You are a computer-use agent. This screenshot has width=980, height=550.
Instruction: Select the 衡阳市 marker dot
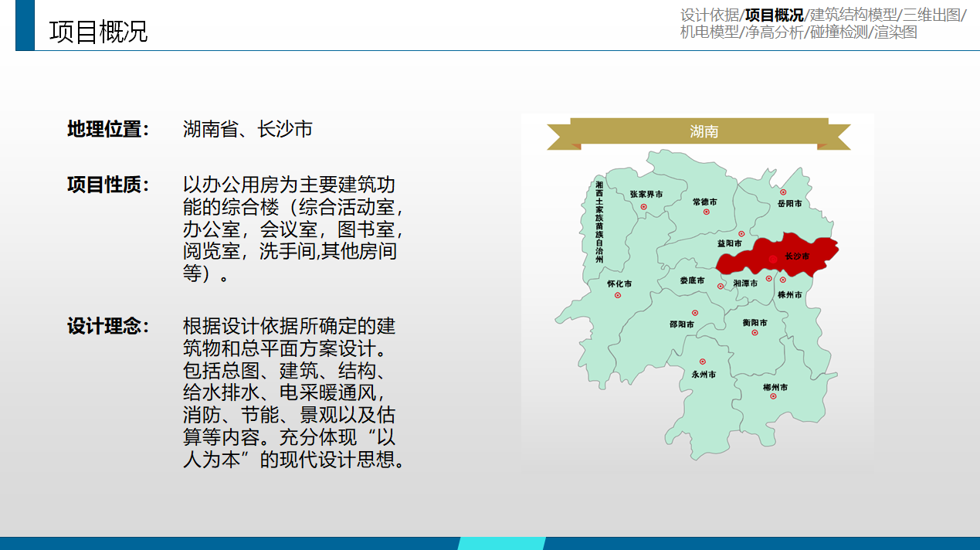(754, 333)
